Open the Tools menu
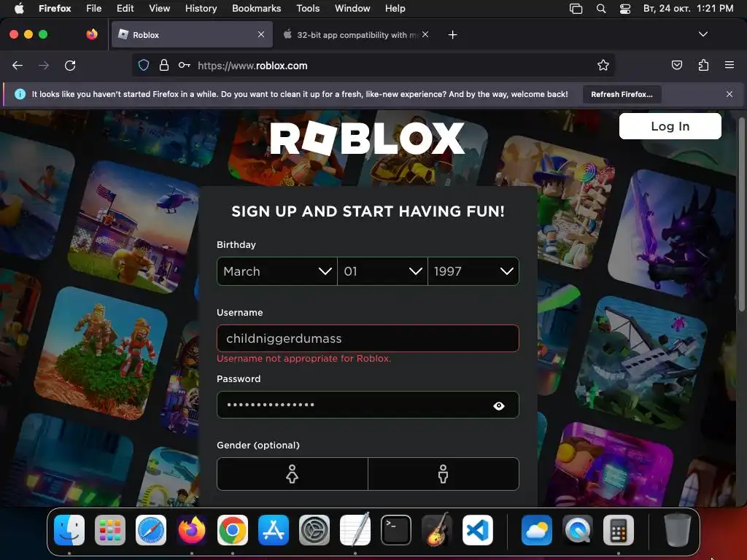The width and height of the screenshot is (747, 560). point(308,8)
